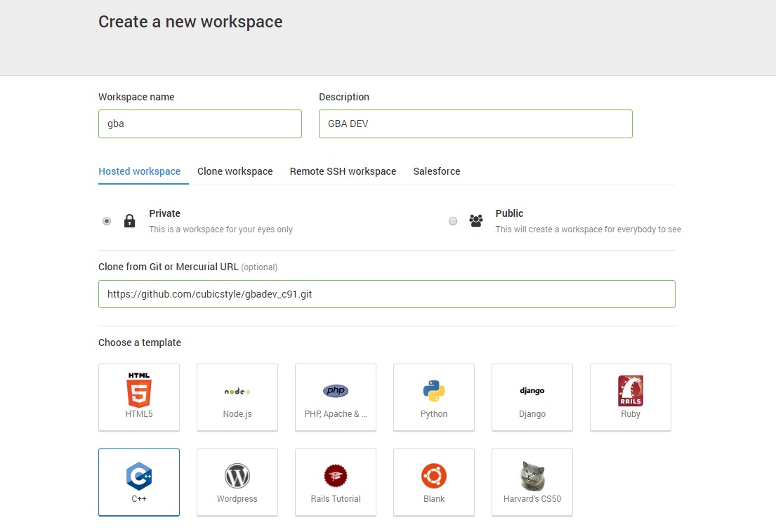
Task: Click the Private padlock icon
Action: [x=130, y=220]
